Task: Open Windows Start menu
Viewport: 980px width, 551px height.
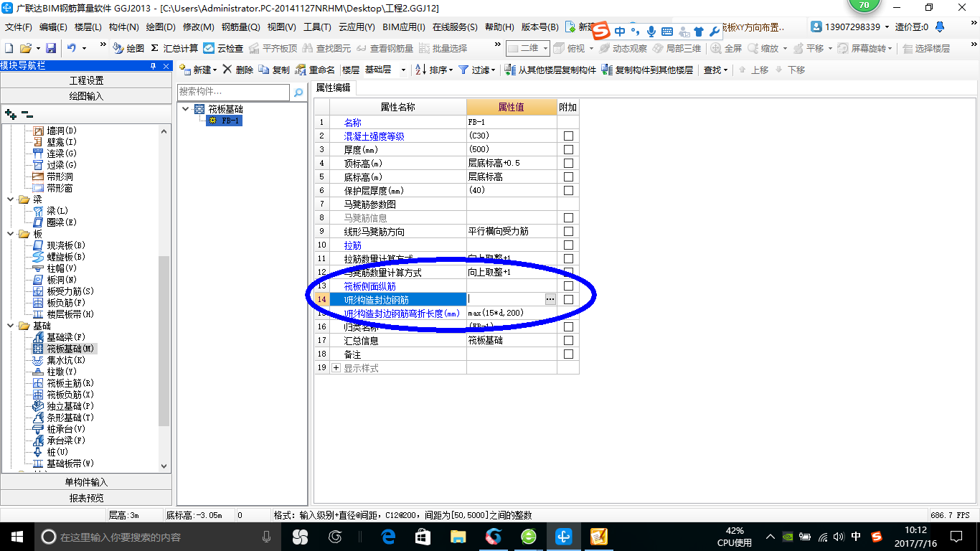Action: click(17, 537)
